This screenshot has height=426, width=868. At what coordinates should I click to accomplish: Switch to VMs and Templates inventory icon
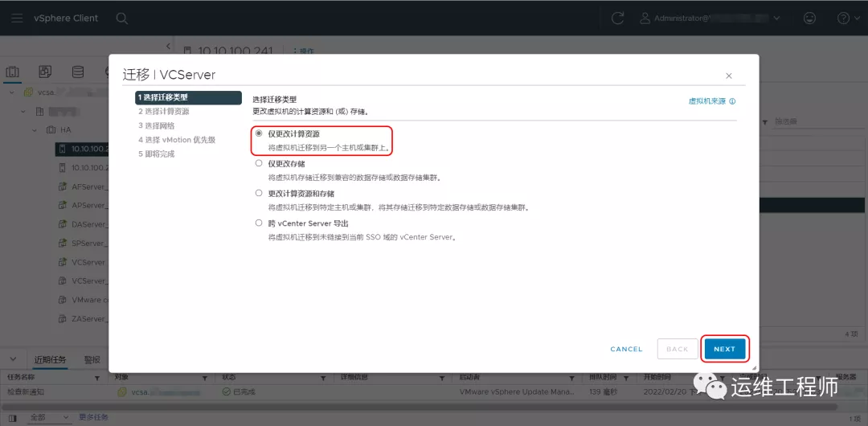(x=45, y=72)
